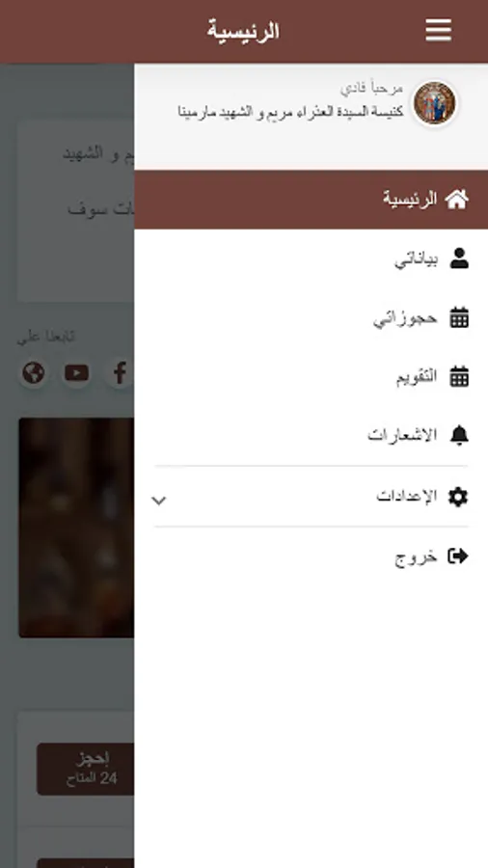The width and height of the screenshot is (488, 868).
Task: Tap the settings gear icon
Action: pos(458,497)
